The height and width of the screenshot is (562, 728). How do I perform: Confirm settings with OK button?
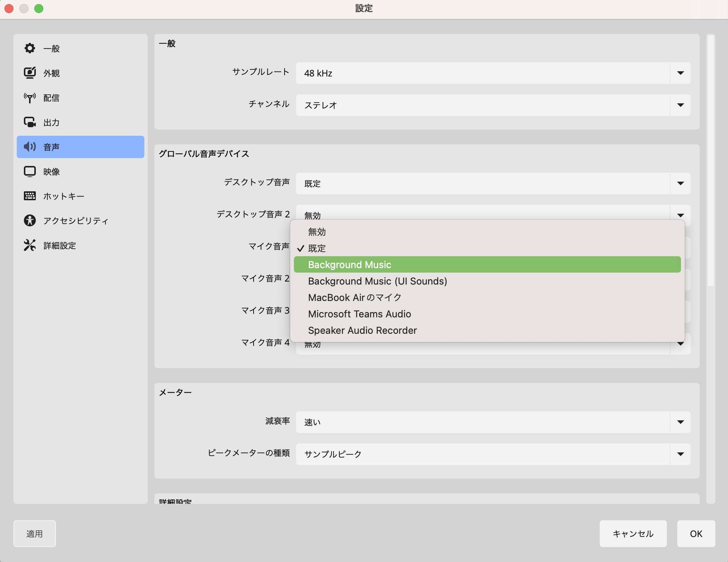[696, 534]
